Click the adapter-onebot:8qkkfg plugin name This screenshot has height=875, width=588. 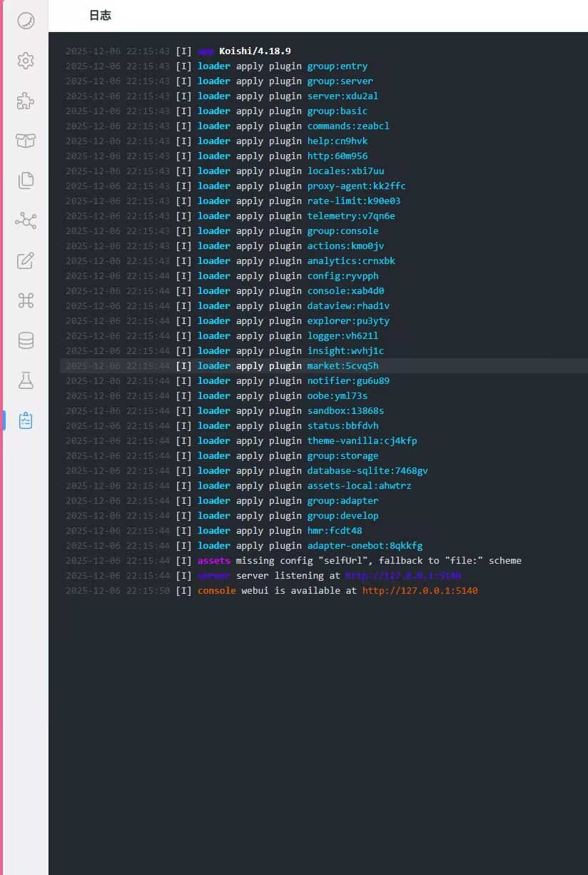pyautogui.click(x=365, y=545)
